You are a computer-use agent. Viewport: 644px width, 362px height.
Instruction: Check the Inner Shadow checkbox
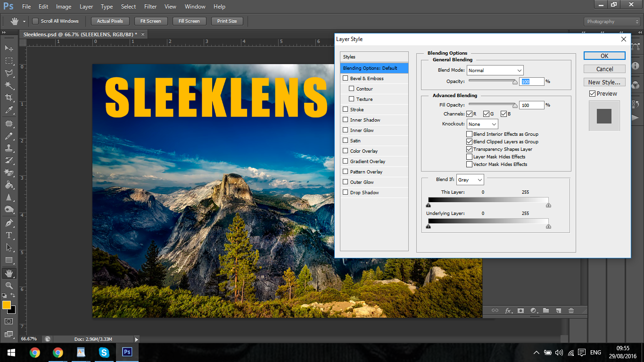[x=346, y=120]
